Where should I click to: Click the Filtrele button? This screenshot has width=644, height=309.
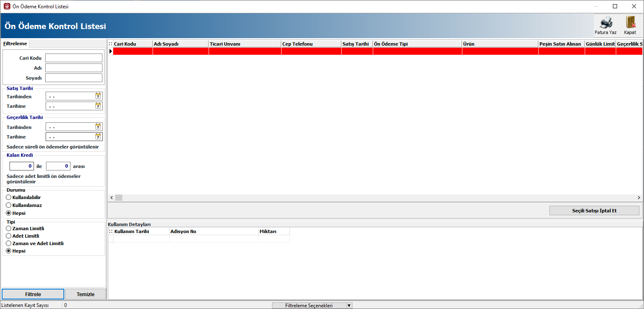coord(33,294)
